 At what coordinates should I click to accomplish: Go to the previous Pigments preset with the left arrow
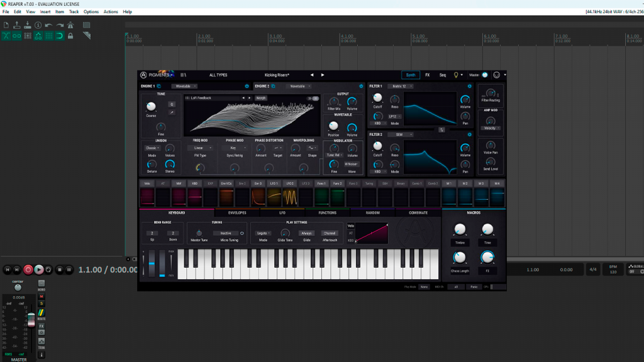point(312,75)
